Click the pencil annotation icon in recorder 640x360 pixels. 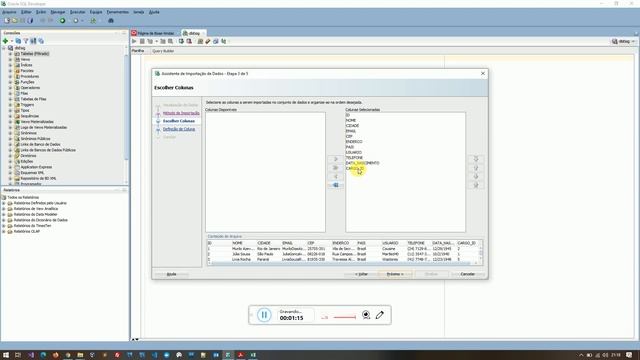380,315
